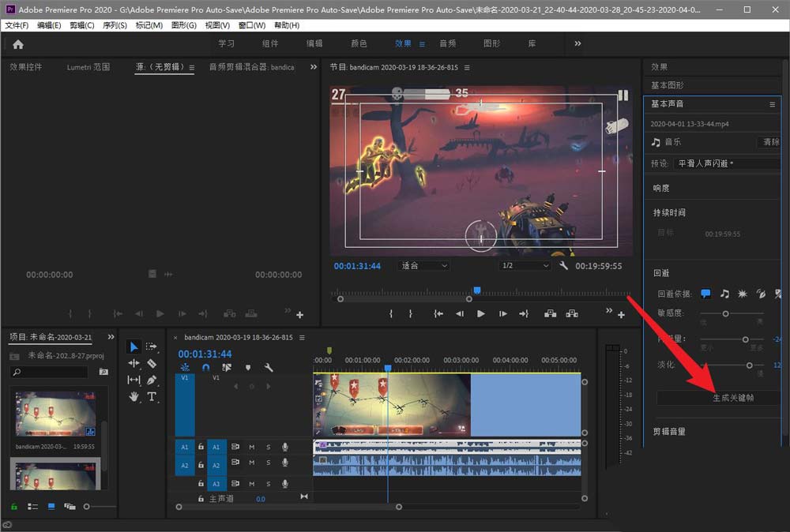Open Program Monitor button editor plus
Screen dimensions: 790x532
click(x=621, y=315)
